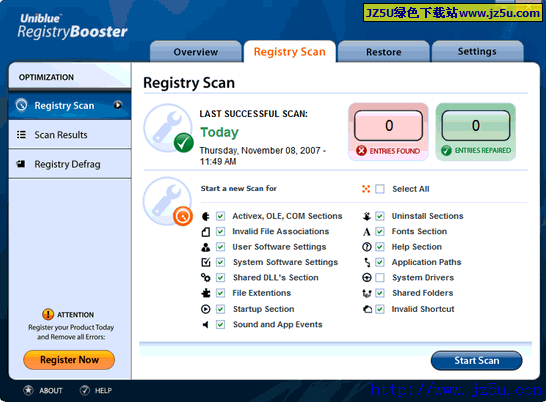Click the Help Section question mark icon
546x402 pixels.
(367, 247)
